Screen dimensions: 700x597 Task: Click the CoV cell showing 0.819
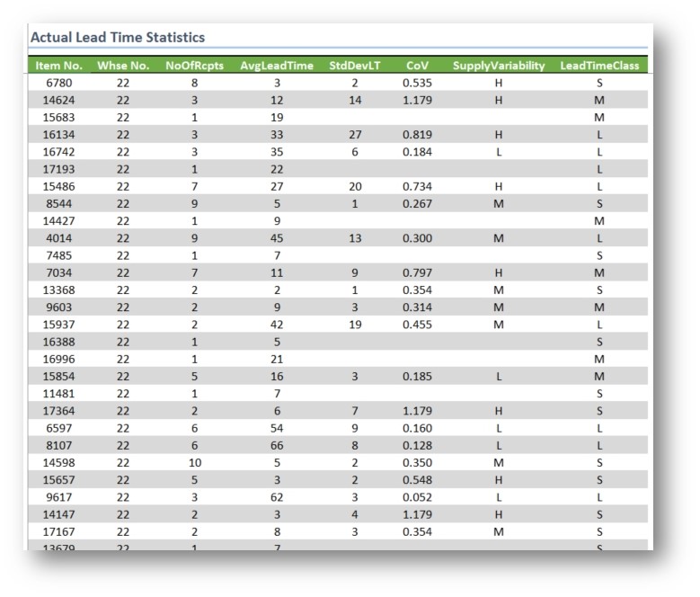point(417,135)
